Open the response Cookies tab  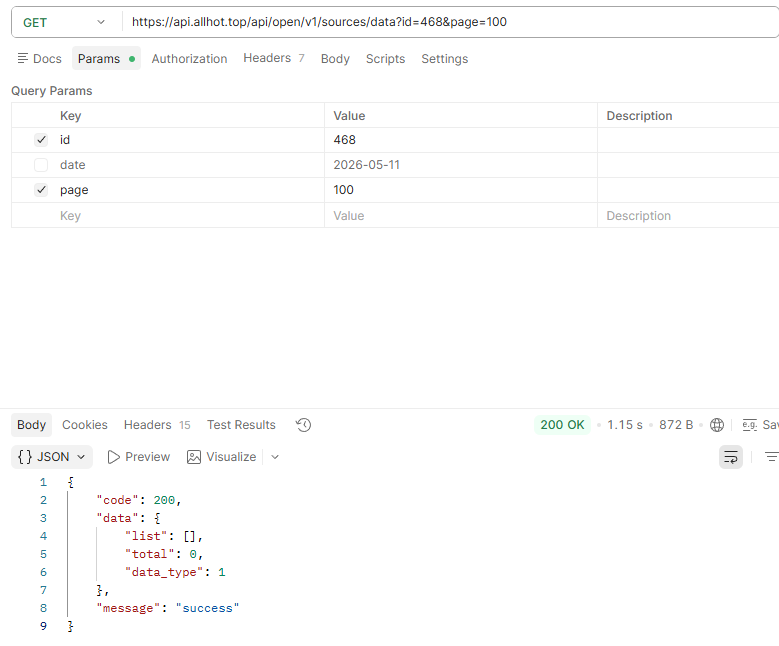pos(84,425)
